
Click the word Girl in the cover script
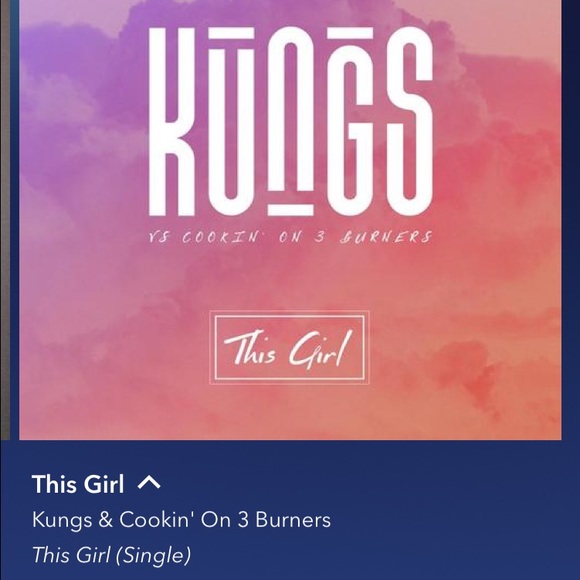click(320, 350)
